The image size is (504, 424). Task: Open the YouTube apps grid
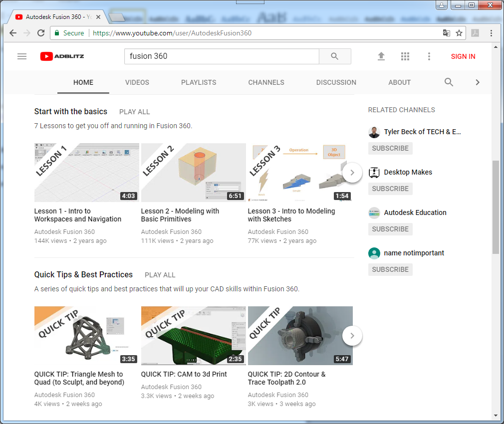(405, 56)
